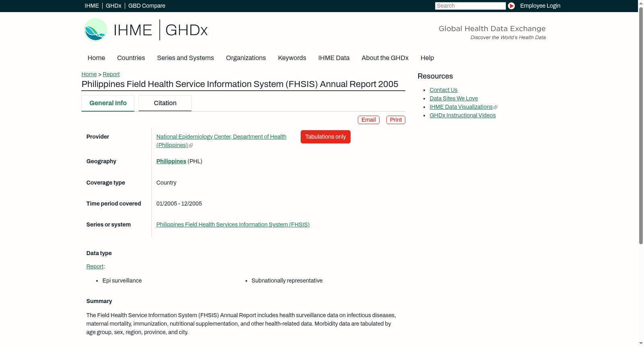Image resolution: width=644 pixels, height=347 pixels.
Task: Select the General Info tab
Action: click(108, 103)
